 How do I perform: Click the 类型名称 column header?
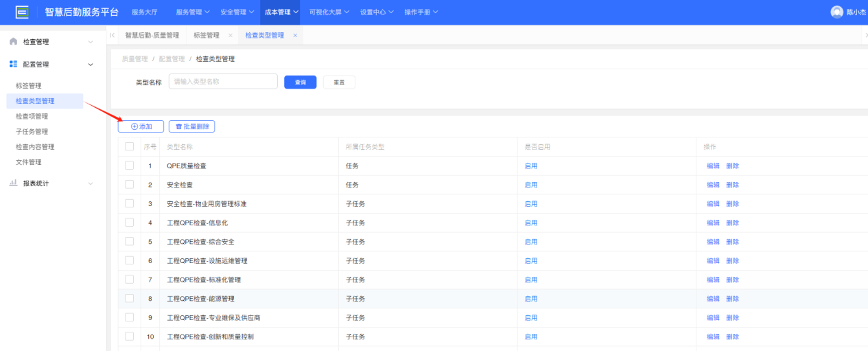(180, 147)
